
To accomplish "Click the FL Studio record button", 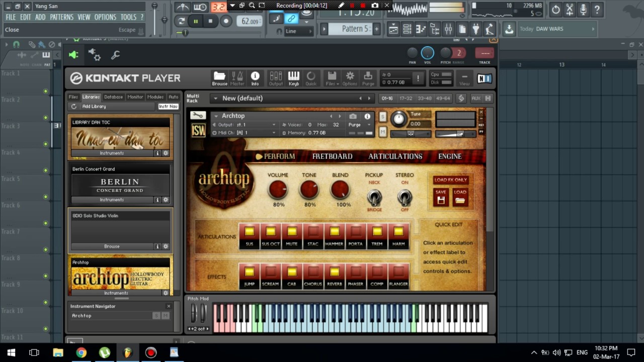I will [226, 21].
